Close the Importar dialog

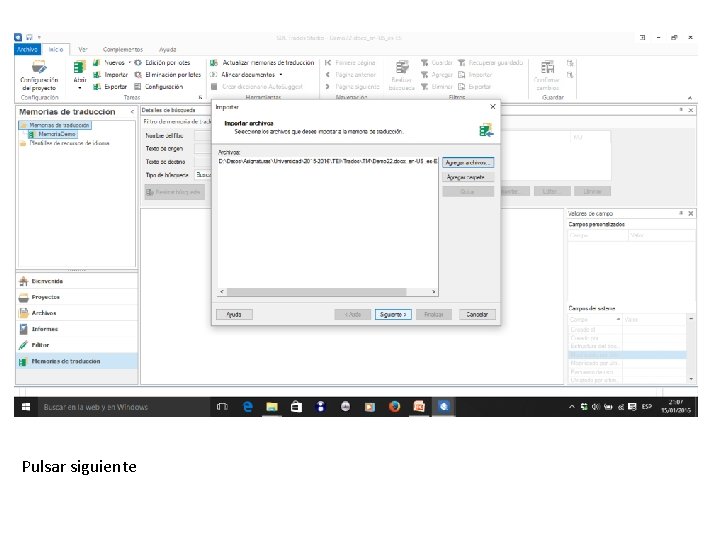point(493,107)
